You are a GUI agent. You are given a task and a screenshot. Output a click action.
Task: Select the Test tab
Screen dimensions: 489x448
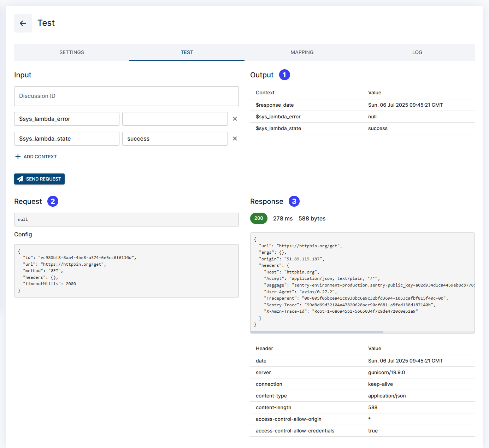pyautogui.click(x=187, y=52)
